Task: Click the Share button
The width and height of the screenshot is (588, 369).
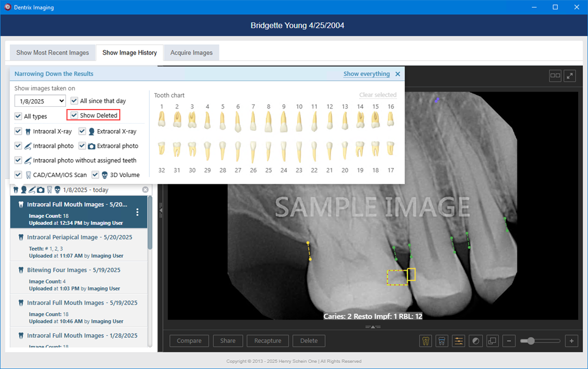Action: pyautogui.click(x=228, y=341)
